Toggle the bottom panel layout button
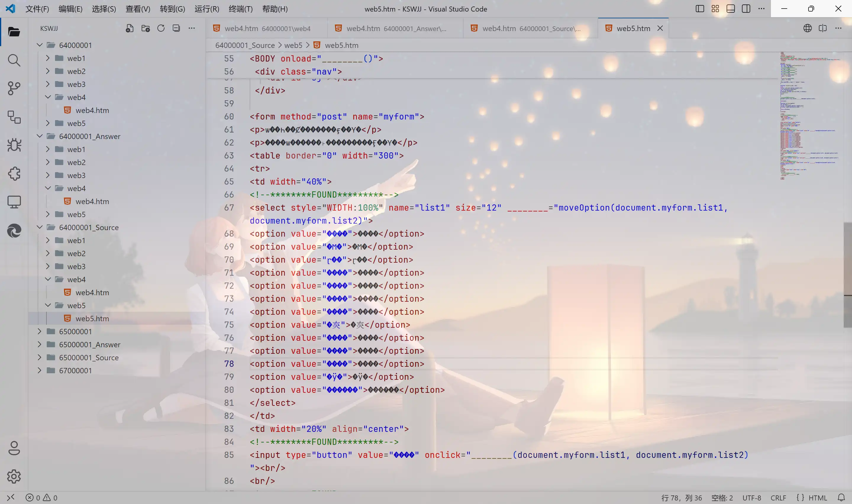852x504 pixels. tap(731, 9)
